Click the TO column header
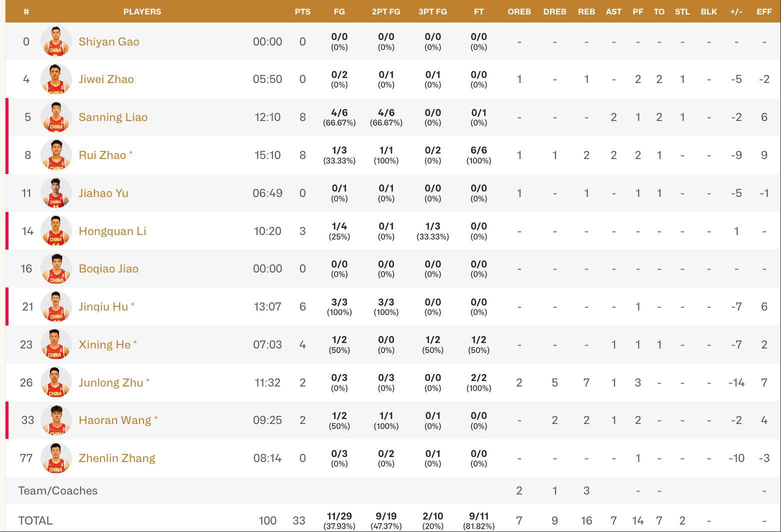781x532 pixels. pyautogui.click(x=659, y=11)
